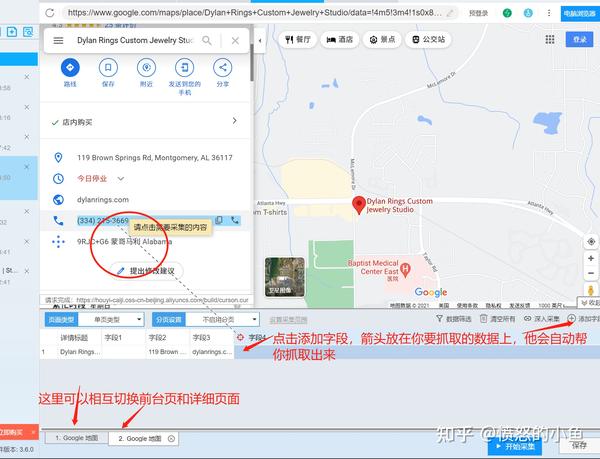Click the magnifier search icon in Maps search box
This screenshot has width=600, height=459.
tap(207, 40)
